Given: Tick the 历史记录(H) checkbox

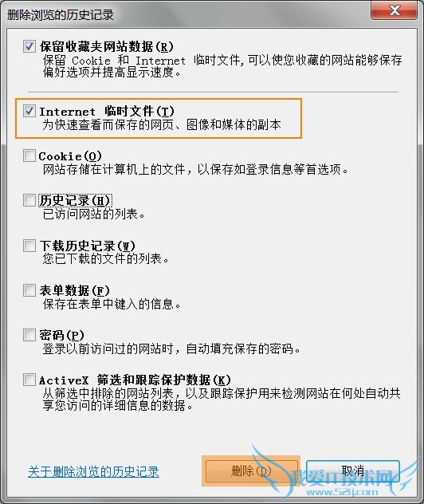Looking at the screenshot, I should pyautogui.click(x=29, y=201).
